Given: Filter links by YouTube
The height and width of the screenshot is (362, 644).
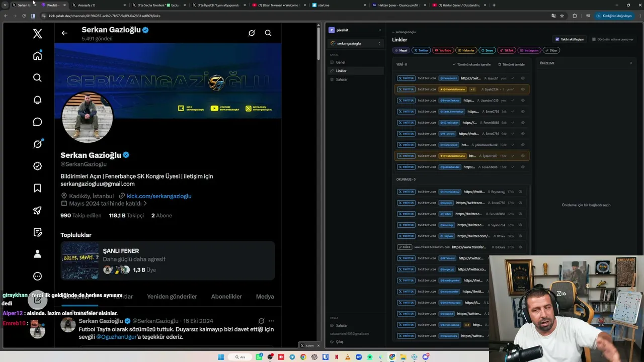Looking at the screenshot, I should (x=443, y=50).
